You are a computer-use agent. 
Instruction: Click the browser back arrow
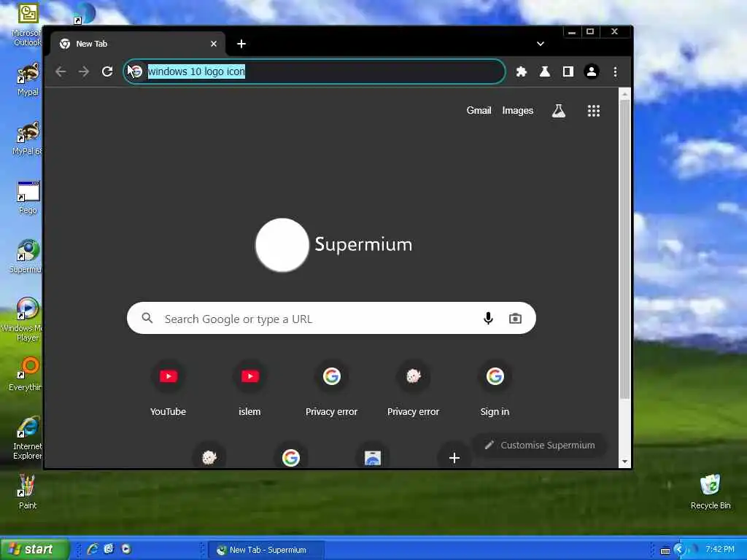point(61,71)
